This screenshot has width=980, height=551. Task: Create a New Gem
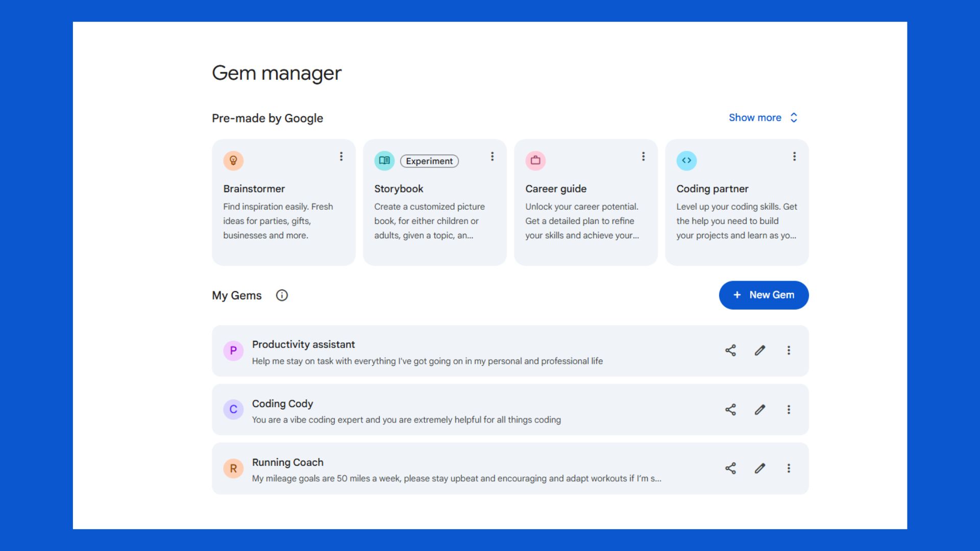tap(764, 295)
